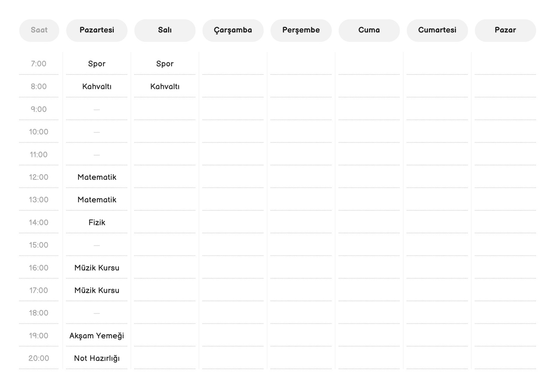Open the Not Hazırlığı entry
Viewport: 555px width, 392px height.
(97, 358)
